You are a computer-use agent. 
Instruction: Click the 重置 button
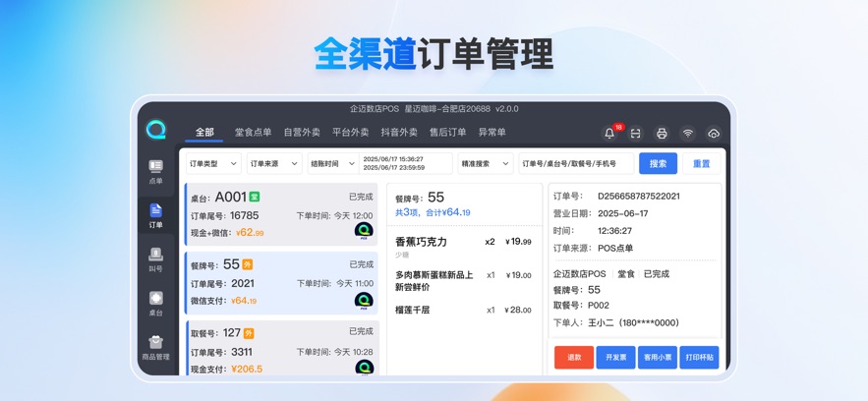point(701,164)
